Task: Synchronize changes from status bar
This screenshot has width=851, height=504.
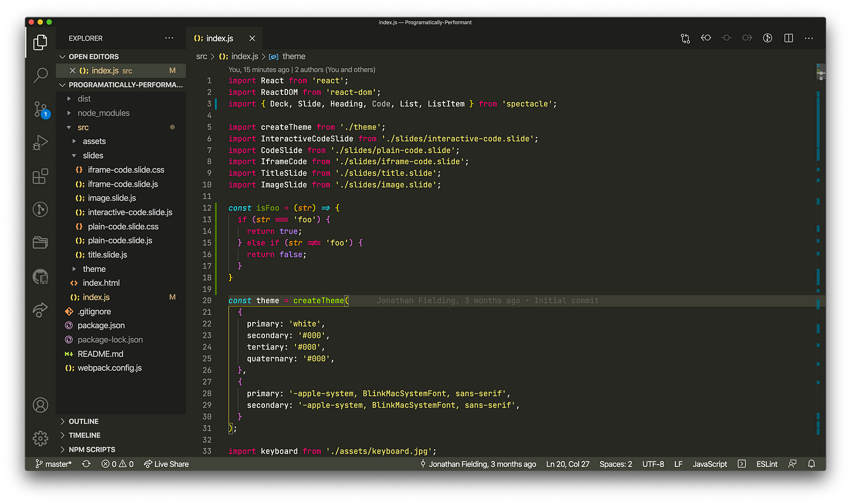Action: click(86, 464)
